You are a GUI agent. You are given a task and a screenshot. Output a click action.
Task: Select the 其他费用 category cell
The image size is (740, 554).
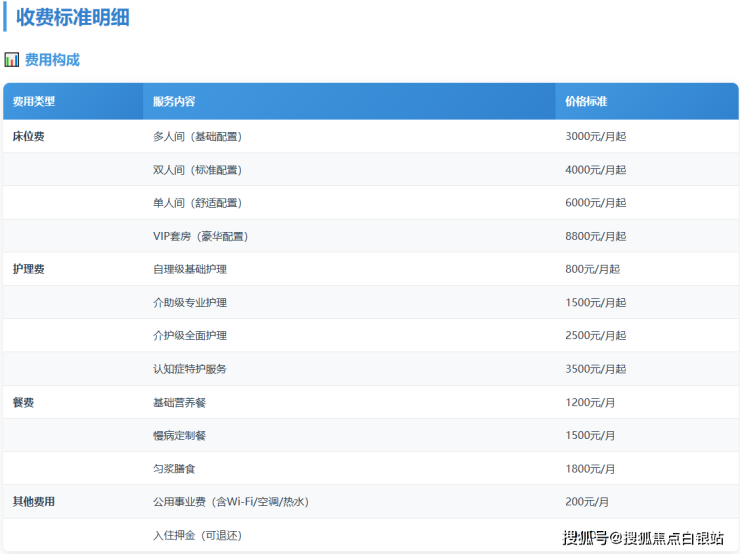[x=33, y=501]
